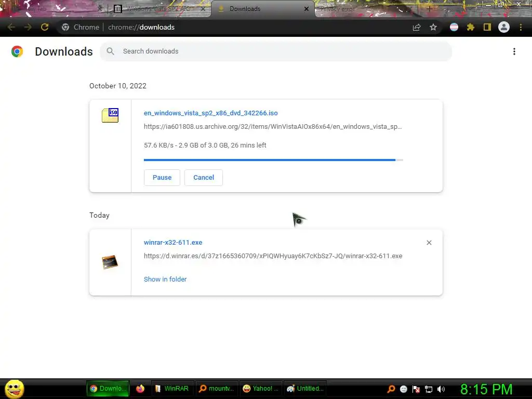Image resolution: width=532 pixels, height=399 pixels.
Task: Click the download speed and time left text
Action: 205,145
